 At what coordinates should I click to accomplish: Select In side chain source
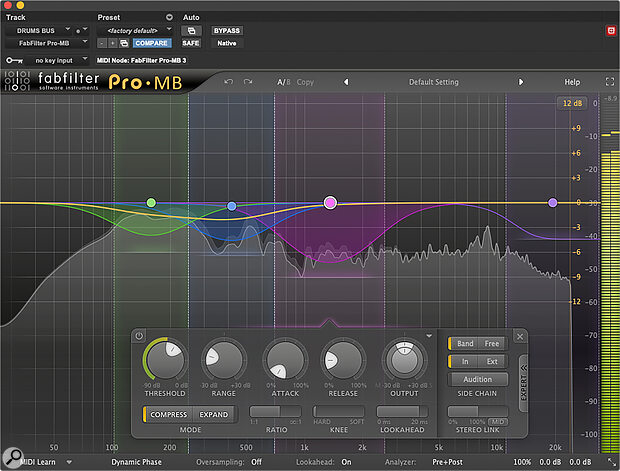(465, 361)
